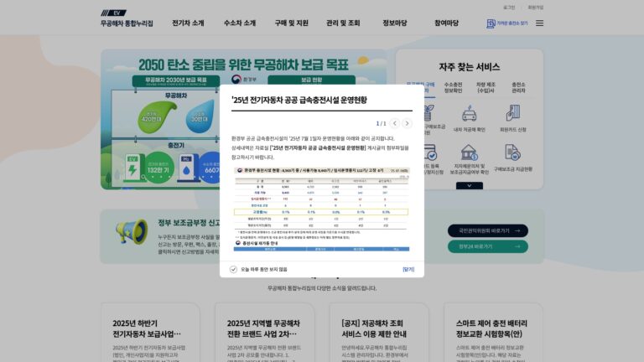Open the house icon for 지자체 보조금 확인
This screenshot has height=362, width=644.
pos(469,153)
